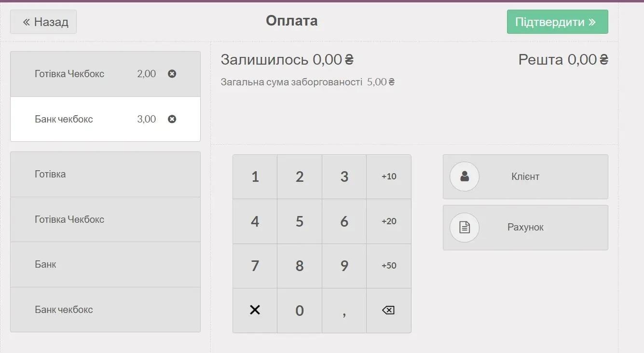
Task: Select the Готівка payment method
Action: [x=105, y=174]
